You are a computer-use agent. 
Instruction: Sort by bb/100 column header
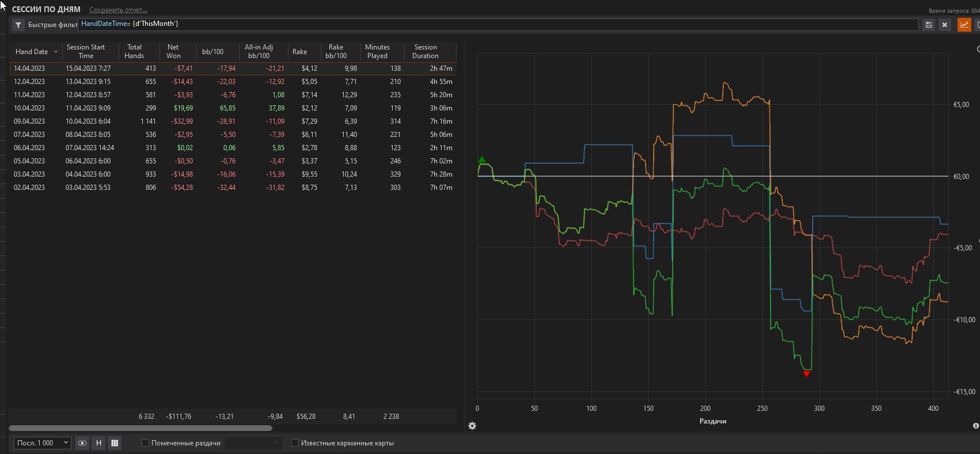click(213, 52)
